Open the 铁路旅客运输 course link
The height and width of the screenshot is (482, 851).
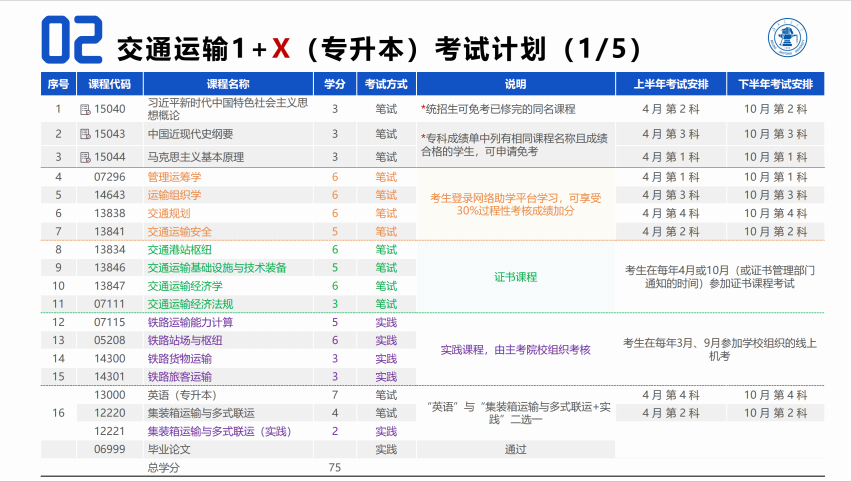[180, 377]
